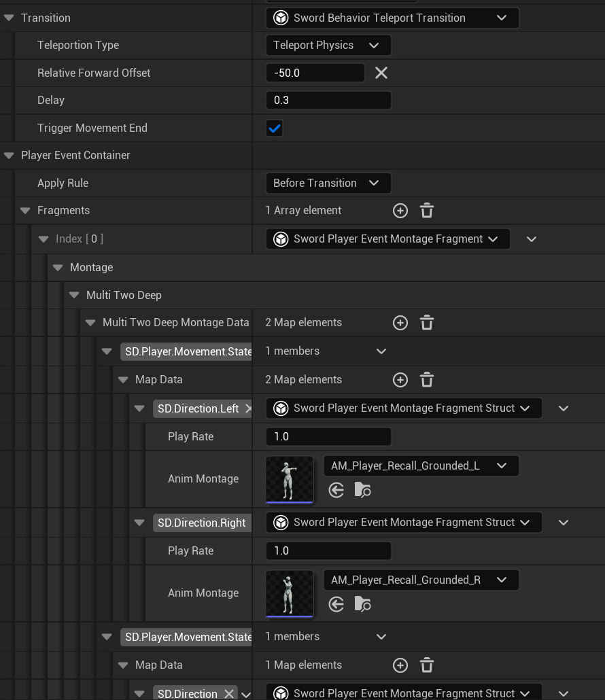The image size is (605, 700).
Task: Browse to AM_Player_Recall_Grounded_L in Content Browser
Action: pos(363,490)
